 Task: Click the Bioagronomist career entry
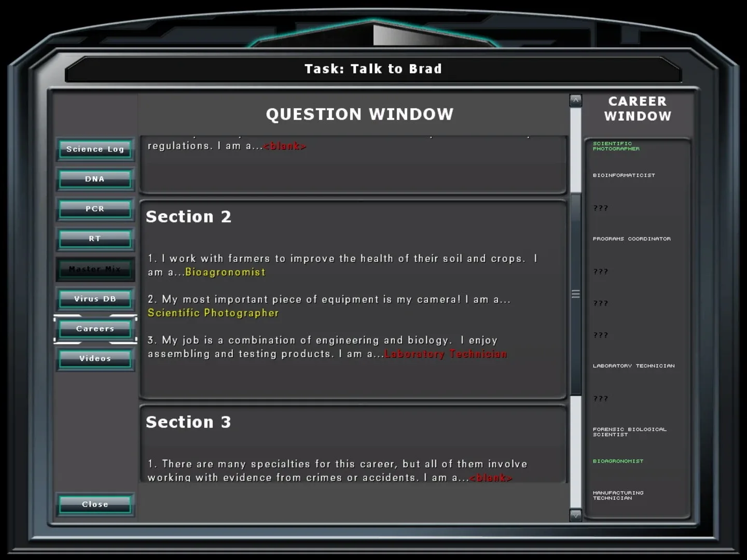(618, 461)
